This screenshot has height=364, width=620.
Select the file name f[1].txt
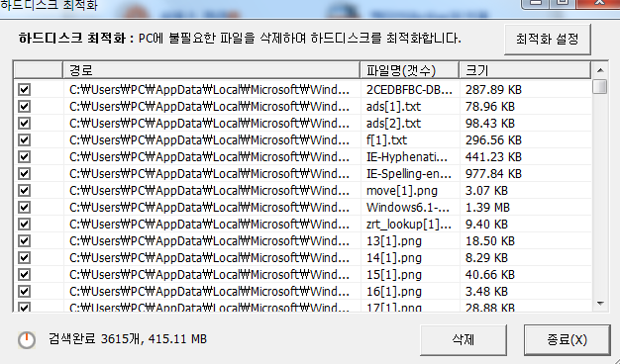(x=386, y=140)
